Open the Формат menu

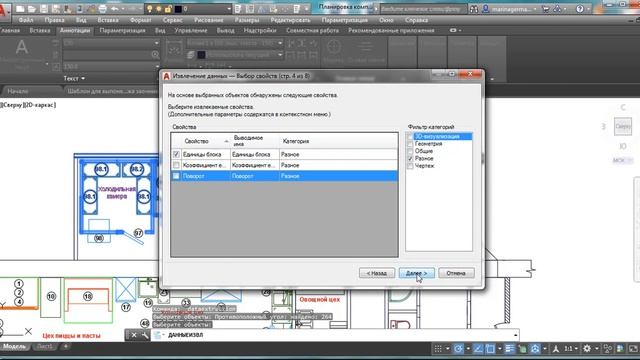(x=140, y=20)
